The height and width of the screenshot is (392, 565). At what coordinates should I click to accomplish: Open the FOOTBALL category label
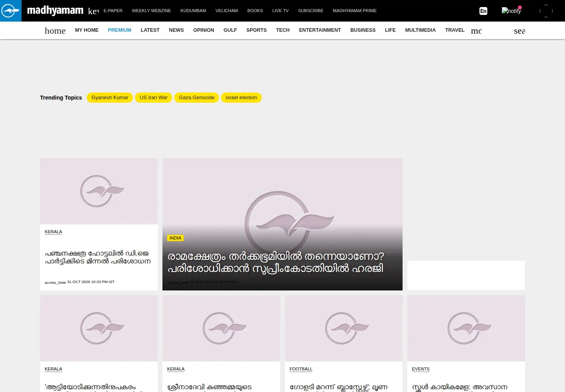(x=301, y=369)
